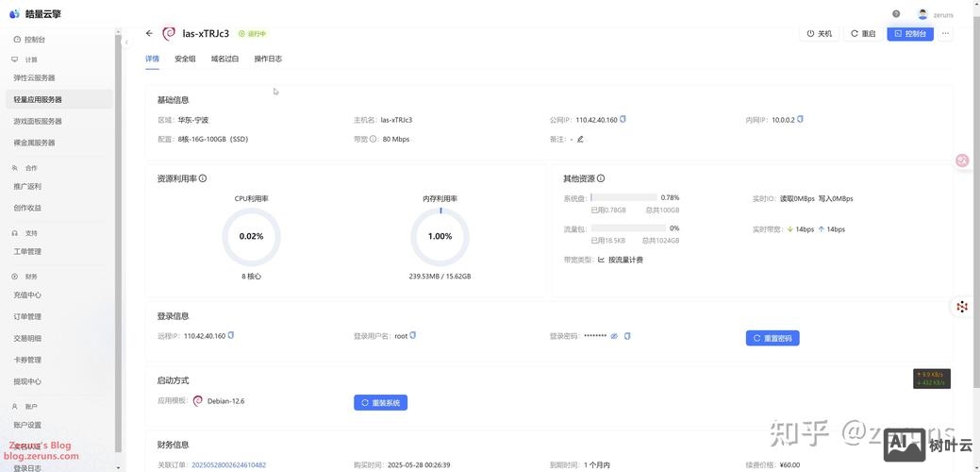Viewport: 980px width, 472px height.
Task: Open the zeruns user avatar menu
Action: tap(922, 14)
